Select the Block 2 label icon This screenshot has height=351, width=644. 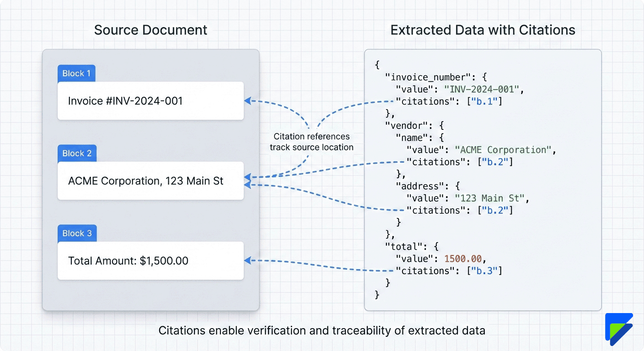coord(77,153)
